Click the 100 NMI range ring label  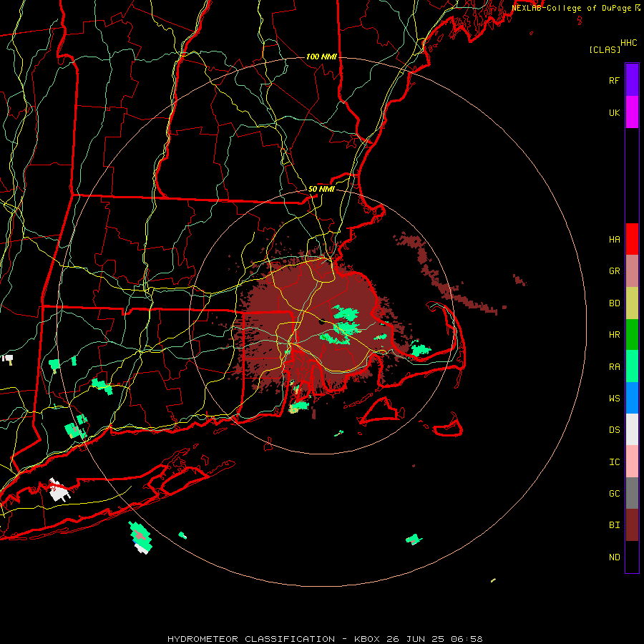tap(321, 57)
